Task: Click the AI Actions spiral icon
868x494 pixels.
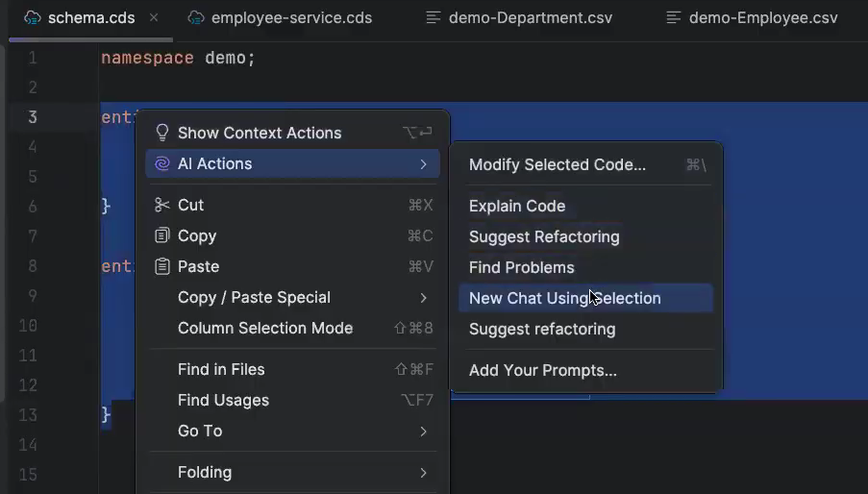Action: [161, 163]
